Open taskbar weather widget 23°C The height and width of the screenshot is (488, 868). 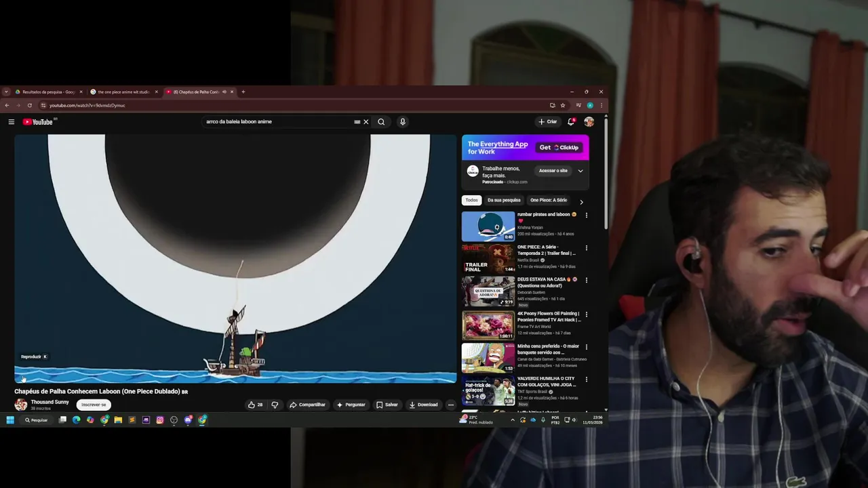coord(477,420)
